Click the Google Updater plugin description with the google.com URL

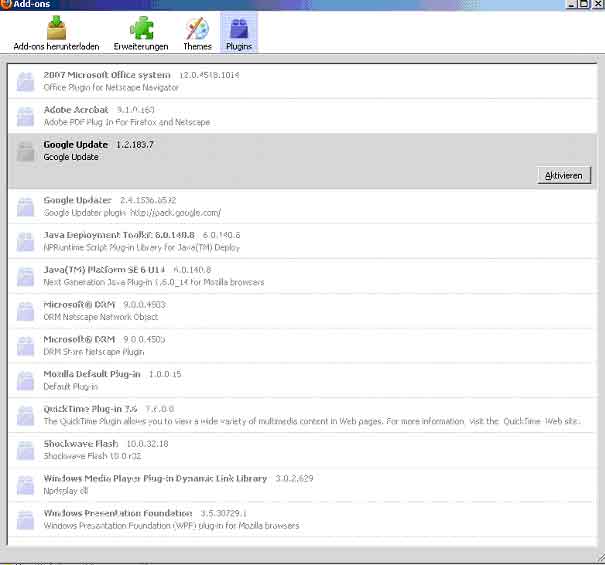click(x=132, y=213)
